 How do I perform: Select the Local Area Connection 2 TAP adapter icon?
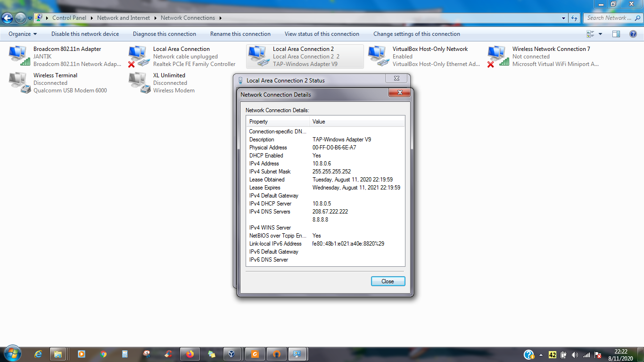pos(258,56)
